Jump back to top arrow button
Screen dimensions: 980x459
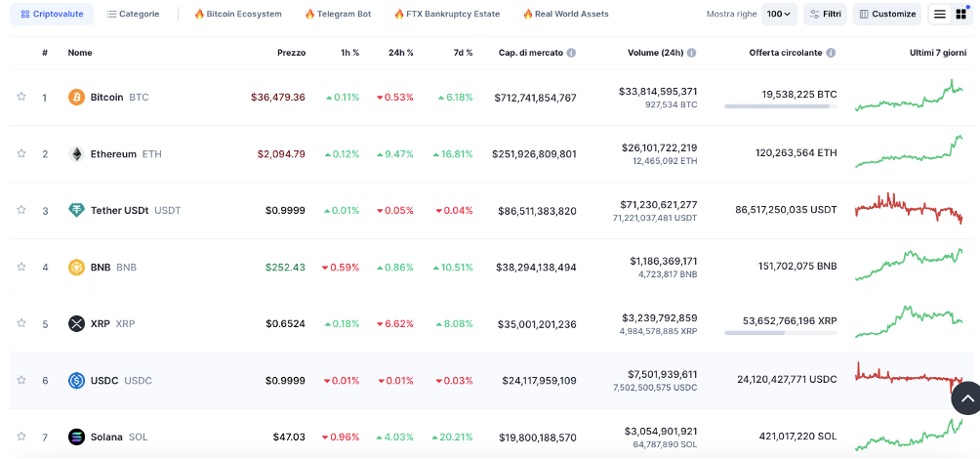967,399
